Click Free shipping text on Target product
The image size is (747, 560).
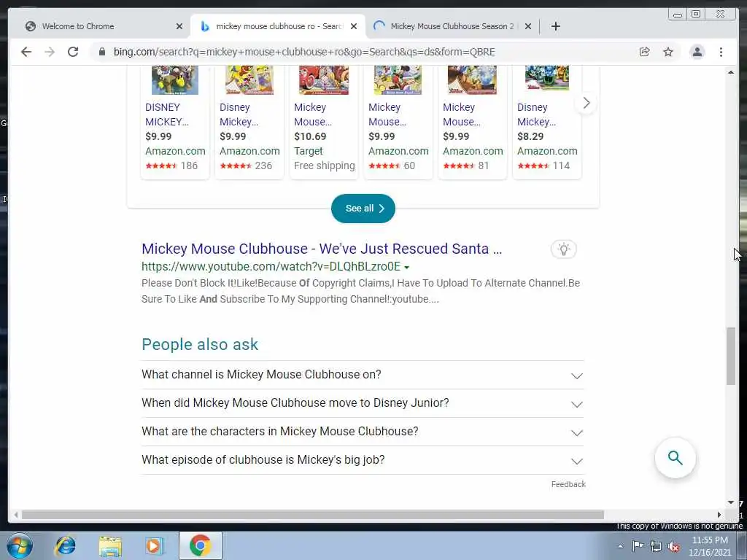(325, 166)
